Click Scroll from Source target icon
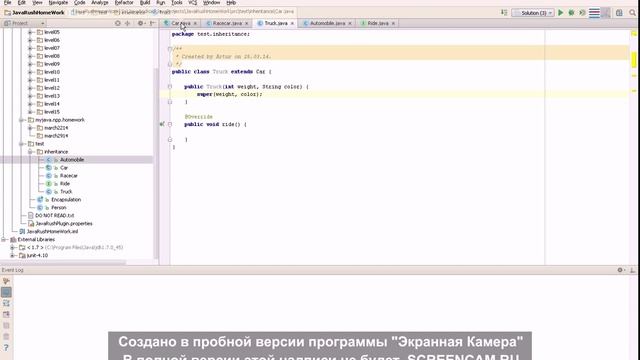Screen dimensions: 640x360 118,23
